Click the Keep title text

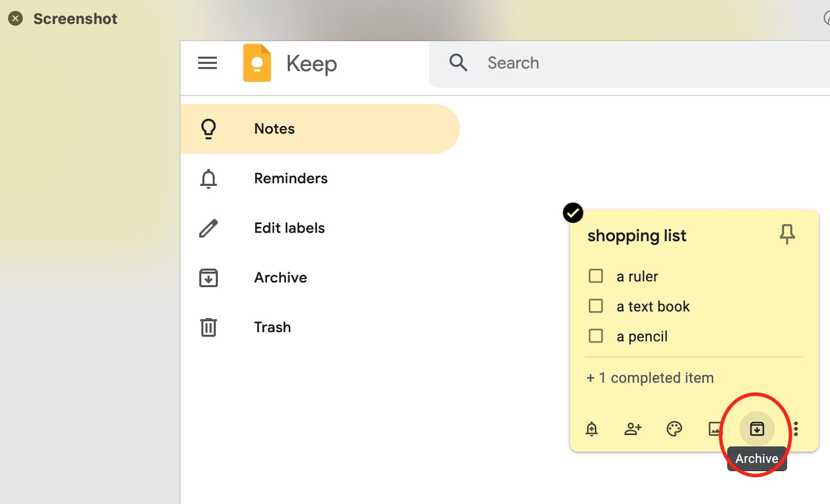point(312,64)
